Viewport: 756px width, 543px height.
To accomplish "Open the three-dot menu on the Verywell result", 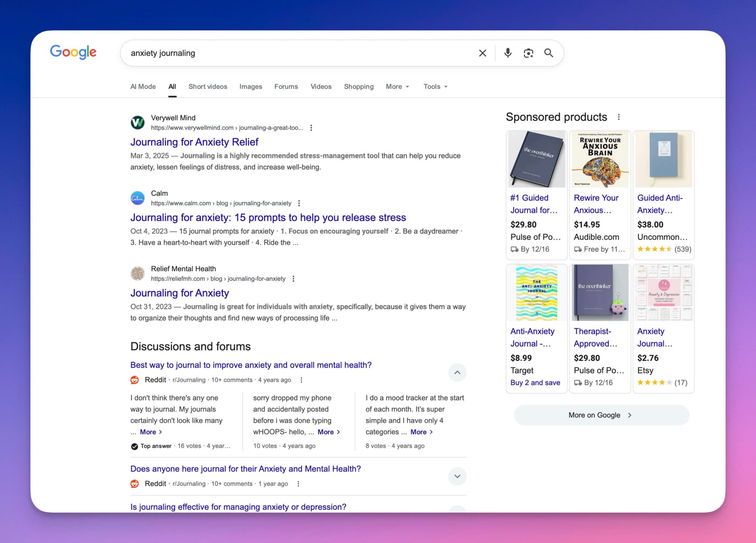I will [312, 128].
